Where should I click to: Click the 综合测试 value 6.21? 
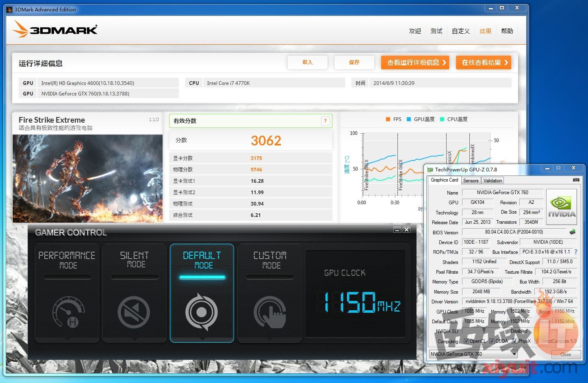[256, 215]
